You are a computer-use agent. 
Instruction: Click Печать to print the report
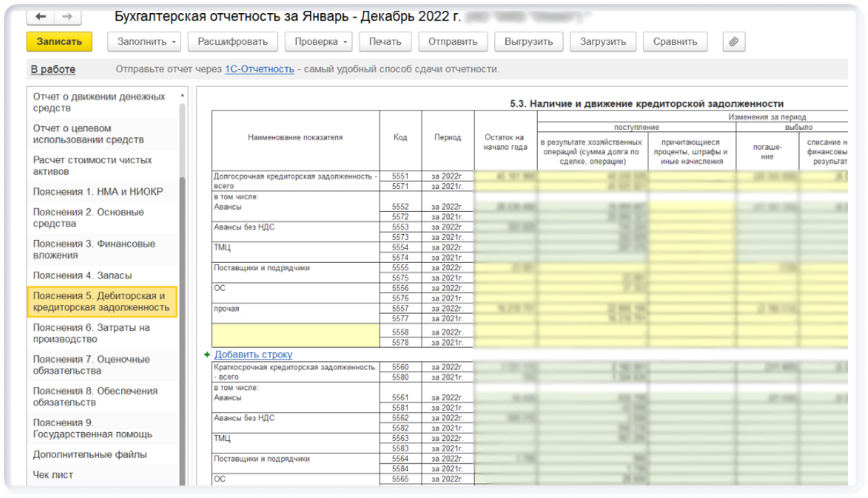pyautogui.click(x=384, y=42)
